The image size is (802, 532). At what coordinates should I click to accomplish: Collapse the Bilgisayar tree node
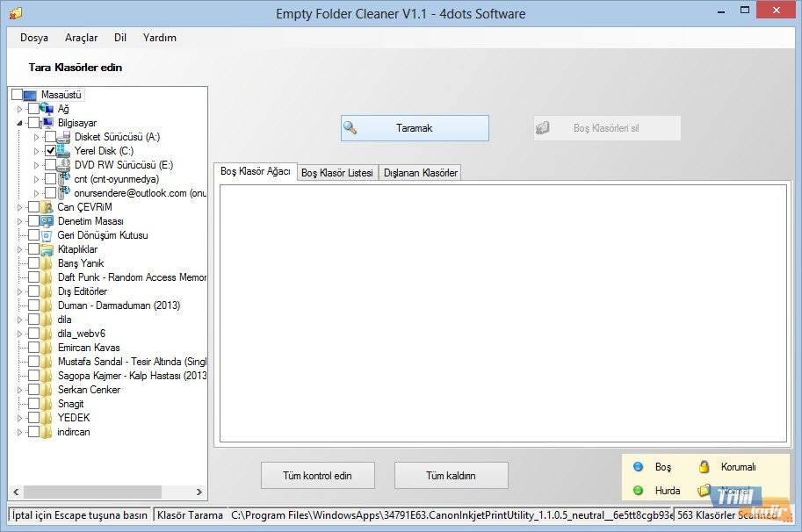[20, 123]
